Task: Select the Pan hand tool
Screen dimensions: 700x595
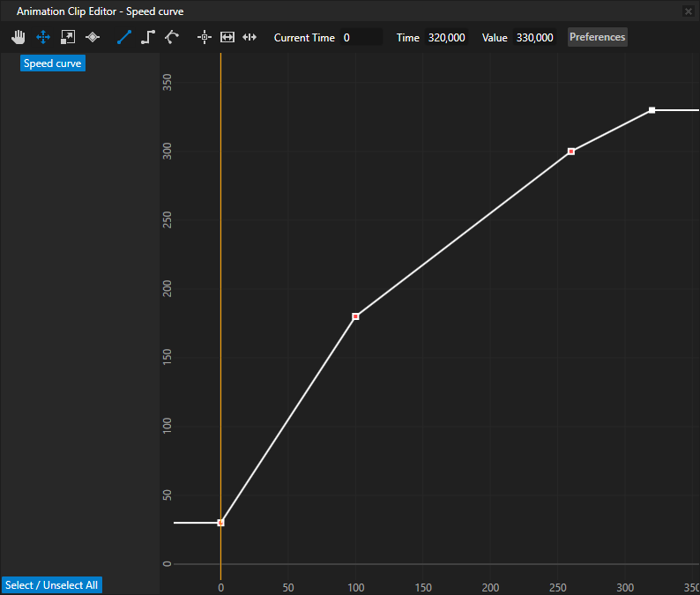Action: click(x=18, y=37)
